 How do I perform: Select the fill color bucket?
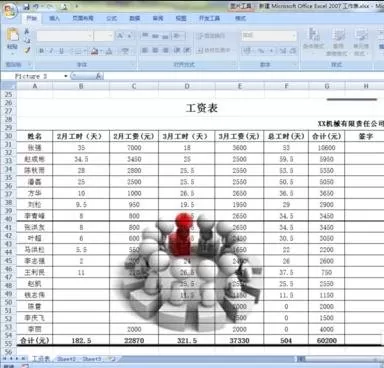click(x=95, y=51)
